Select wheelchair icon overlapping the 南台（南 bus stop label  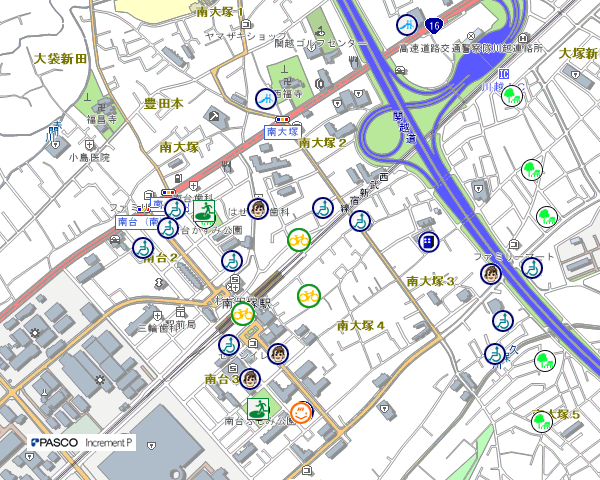point(168,228)
